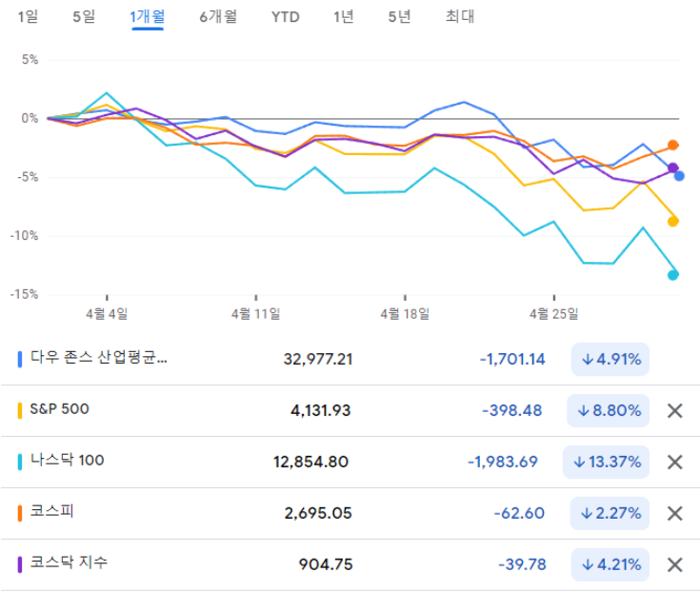Click the blue Dow Jones color marker
The image size is (700, 592).
(20, 359)
